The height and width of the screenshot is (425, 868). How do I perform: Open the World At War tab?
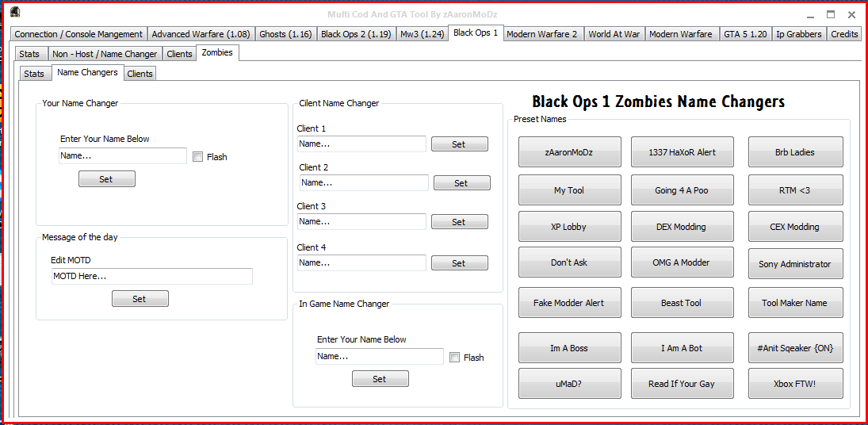coord(614,34)
